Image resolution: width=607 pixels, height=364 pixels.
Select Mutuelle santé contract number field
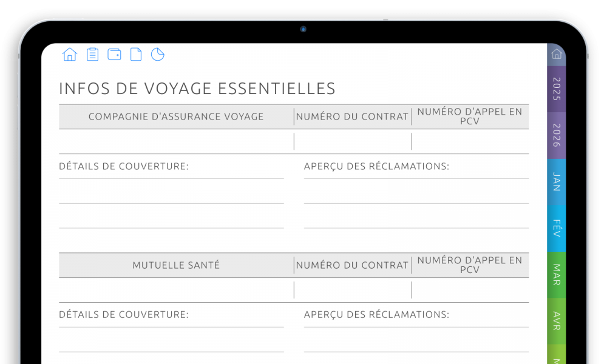(x=353, y=290)
